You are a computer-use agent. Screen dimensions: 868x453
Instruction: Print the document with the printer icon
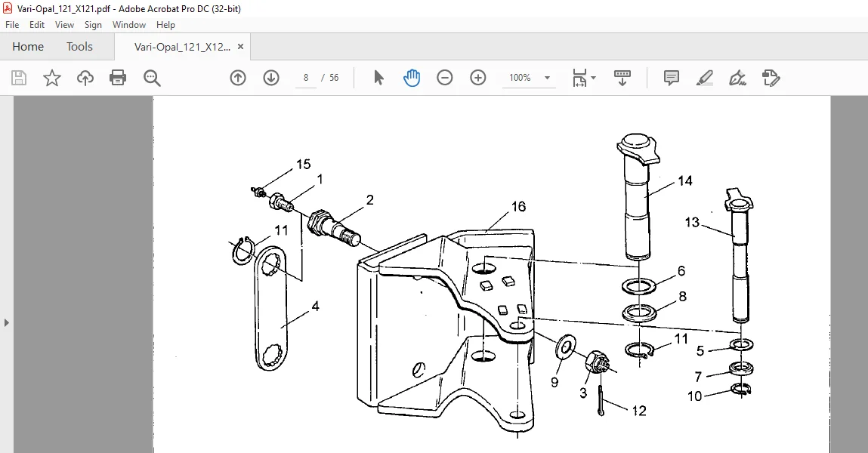tap(118, 78)
